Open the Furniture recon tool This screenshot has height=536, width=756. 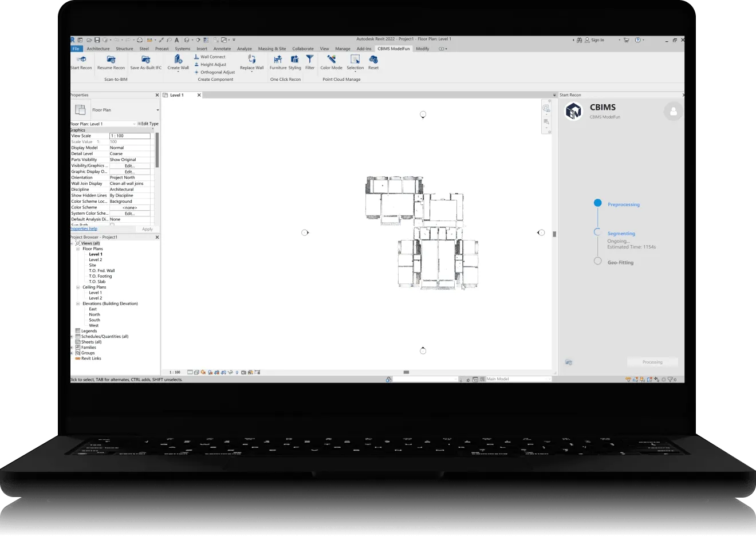pyautogui.click(x=278, y=60)
